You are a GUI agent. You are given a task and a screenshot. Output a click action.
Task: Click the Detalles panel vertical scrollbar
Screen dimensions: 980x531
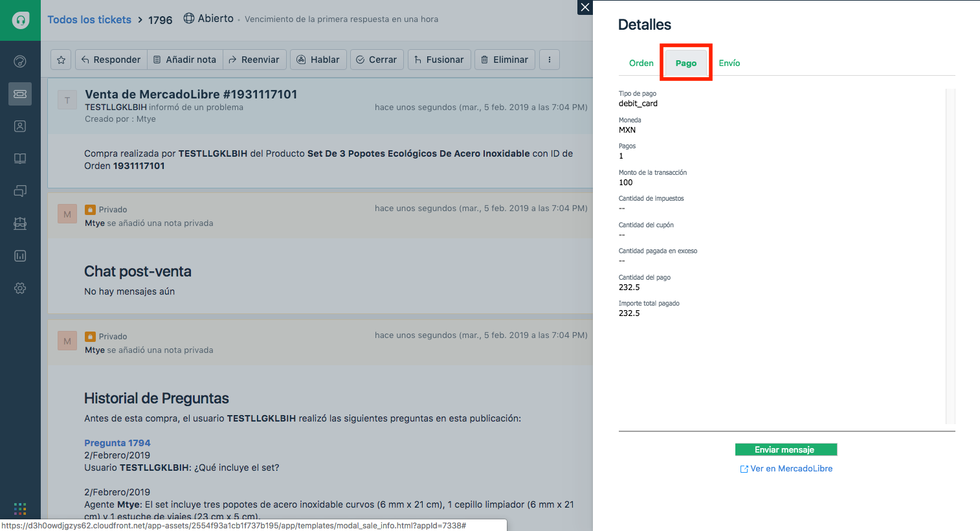pos(950,256)
